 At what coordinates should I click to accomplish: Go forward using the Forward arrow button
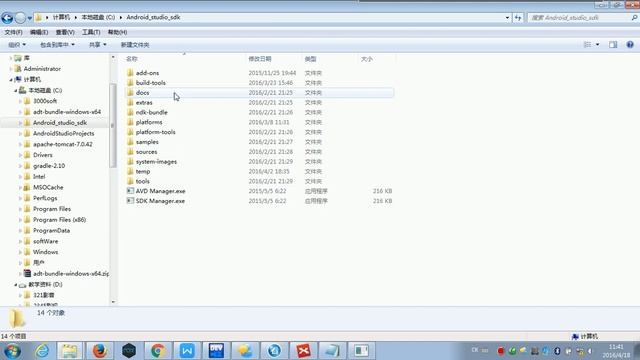tap(20, 18)
